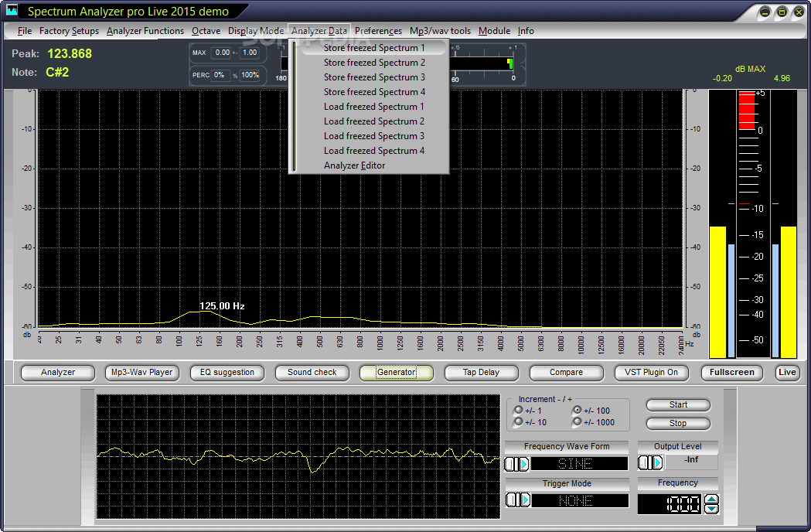Stop the signal generator
Screen dimensions: 811x532
(x=678, y=423)
